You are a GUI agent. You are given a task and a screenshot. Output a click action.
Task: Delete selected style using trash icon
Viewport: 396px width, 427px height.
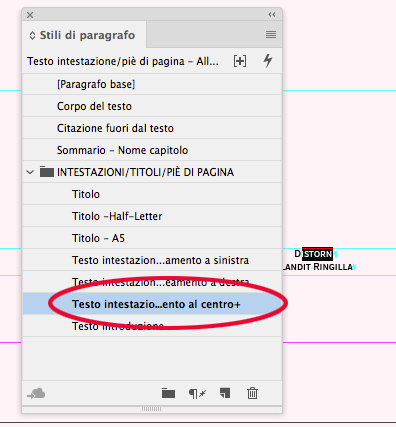[x=252, y=393]
